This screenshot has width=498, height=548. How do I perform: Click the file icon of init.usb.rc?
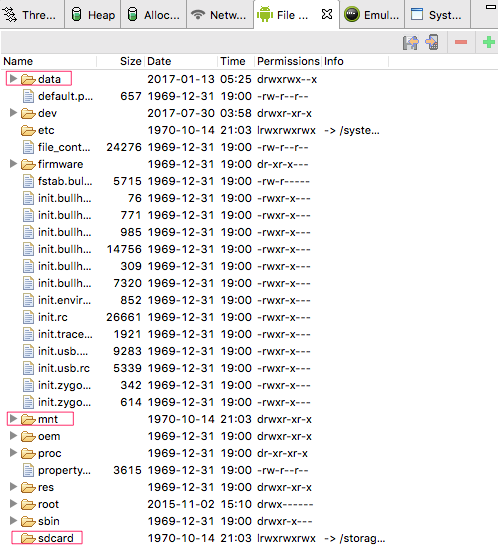click(x=28, y=368)
